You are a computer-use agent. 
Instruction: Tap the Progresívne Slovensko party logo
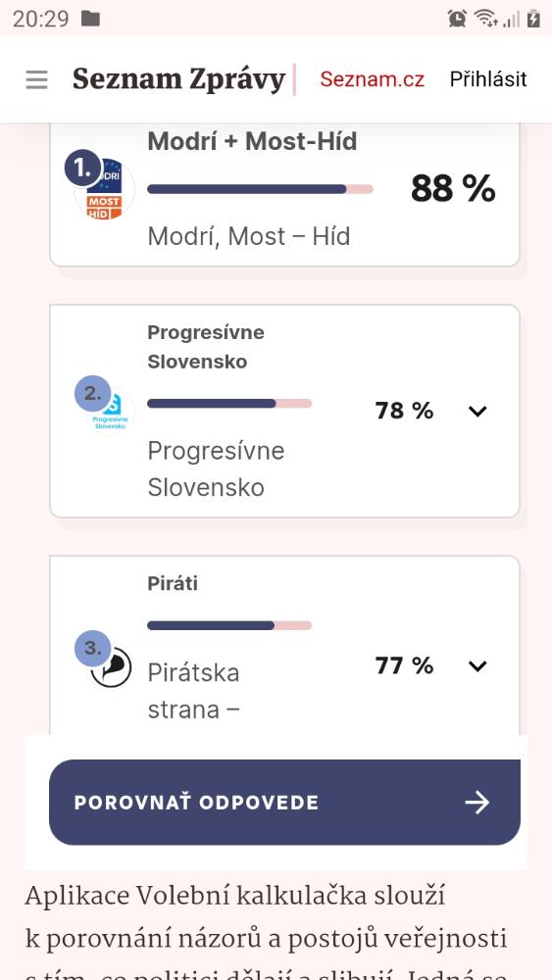coord(111,412)
